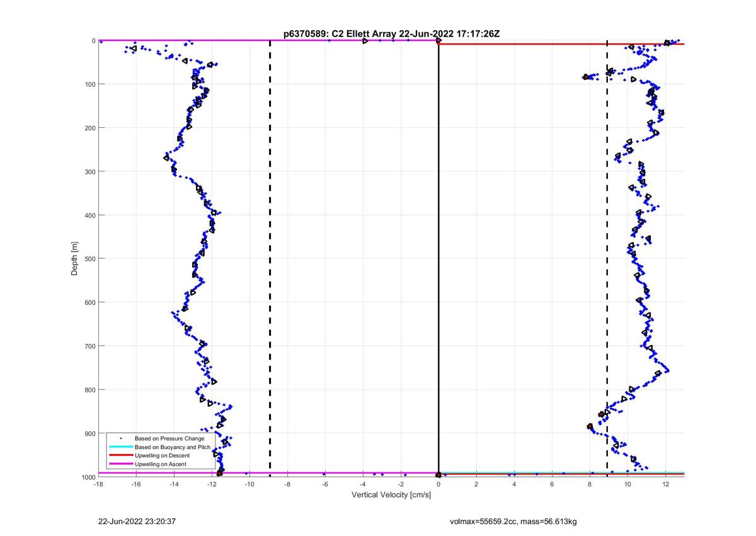Click the depth-axis tick label '300'

click(x=90, y=171)
